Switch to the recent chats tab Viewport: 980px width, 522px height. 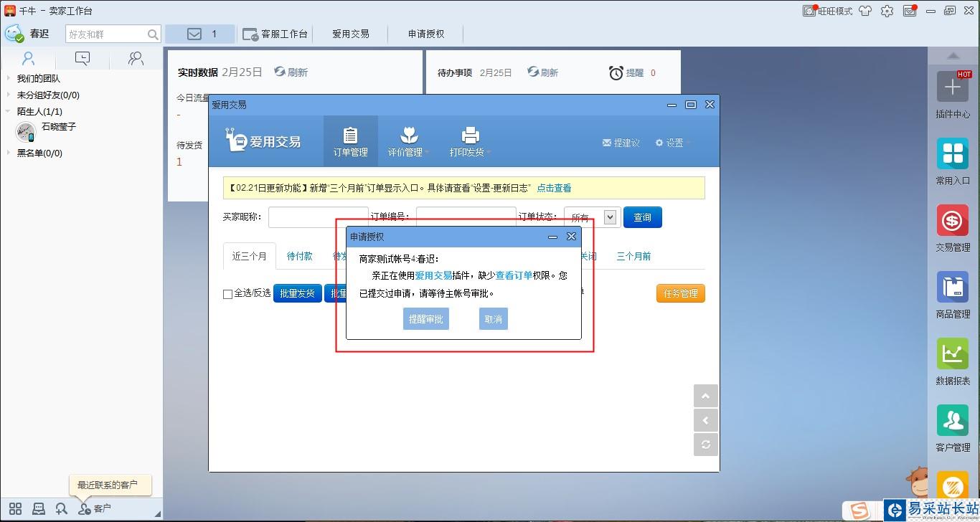83,58
